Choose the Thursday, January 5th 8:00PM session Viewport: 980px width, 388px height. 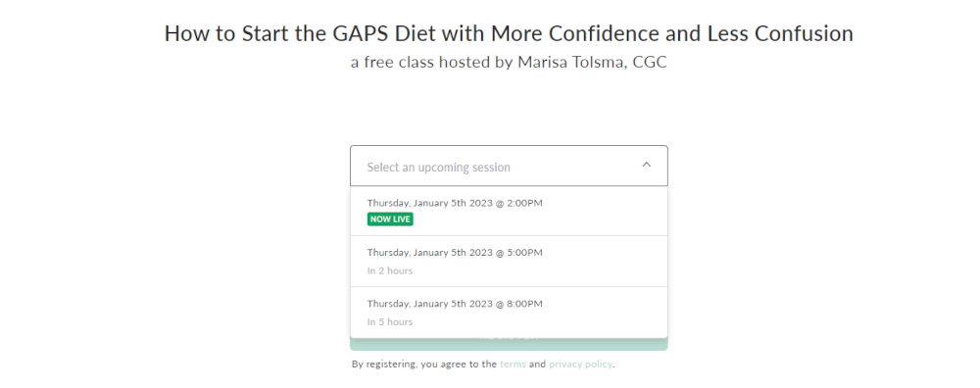click(x=509, y=313)
